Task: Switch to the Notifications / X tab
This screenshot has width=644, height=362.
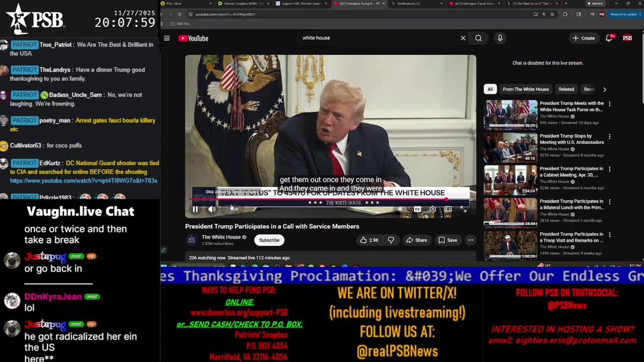Action: (x=415, y=4)
